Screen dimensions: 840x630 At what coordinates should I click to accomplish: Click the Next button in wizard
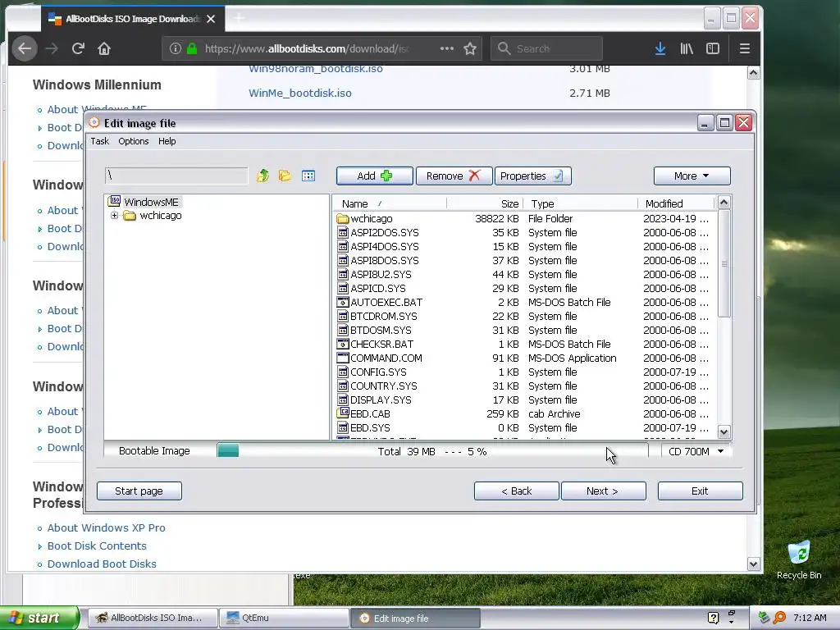(603, 491)
